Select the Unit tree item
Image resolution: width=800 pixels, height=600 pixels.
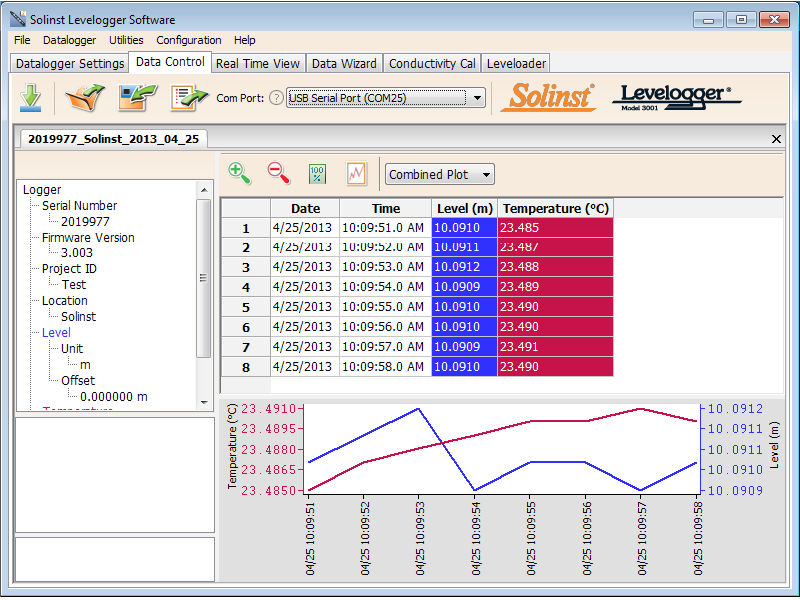[71, 349]
